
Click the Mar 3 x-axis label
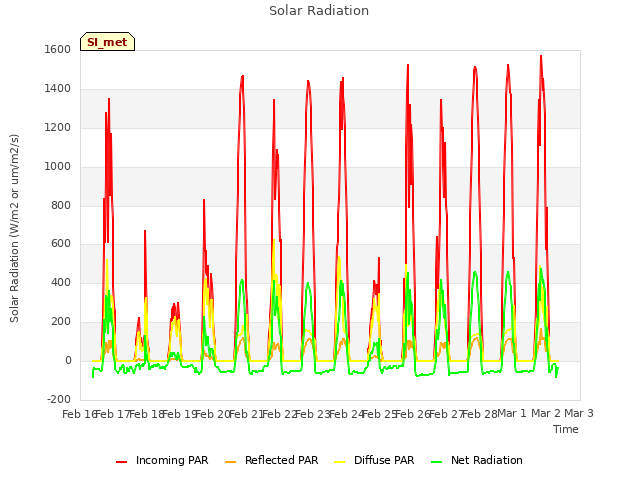click(579, 414)
